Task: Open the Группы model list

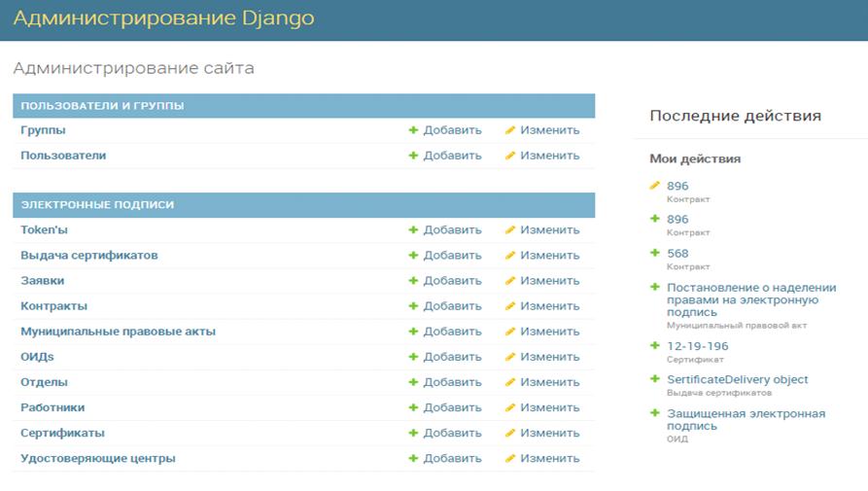Action: (x=43, y=130)
